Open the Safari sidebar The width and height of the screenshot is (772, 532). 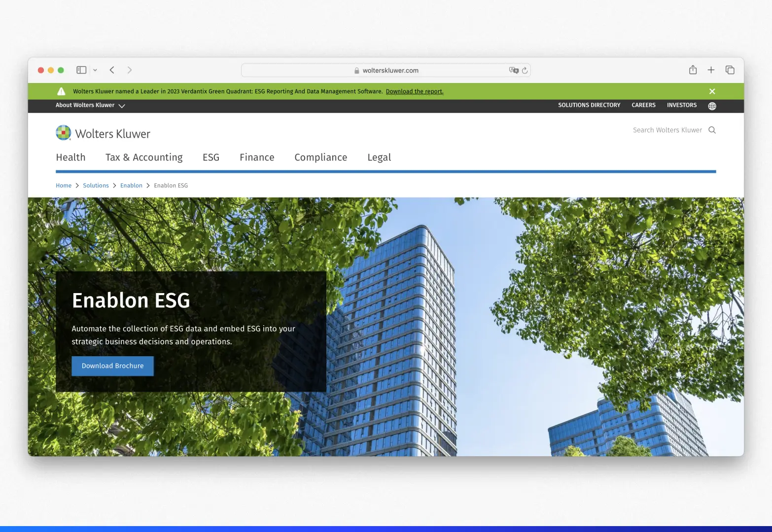click(x=81, y=69)
